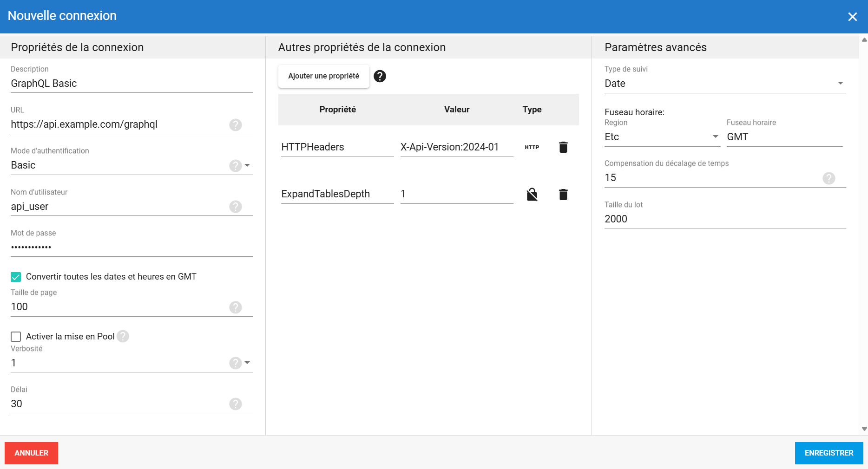This screenshot has width=868, height=469.
Task: Click the Valeur column header
Action: (x=457, y=110)
